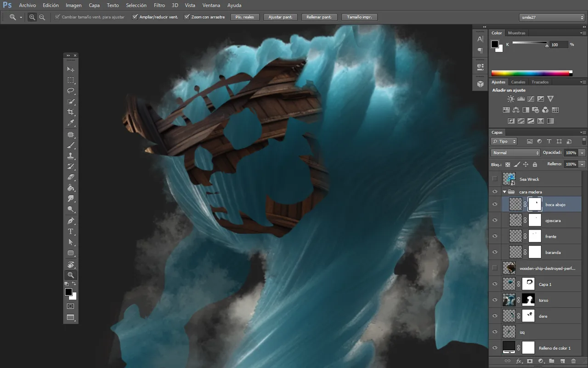The width and height of the screenshot is (588, 368).
Task: Open the Selección menu
Action: pos(136,6)
